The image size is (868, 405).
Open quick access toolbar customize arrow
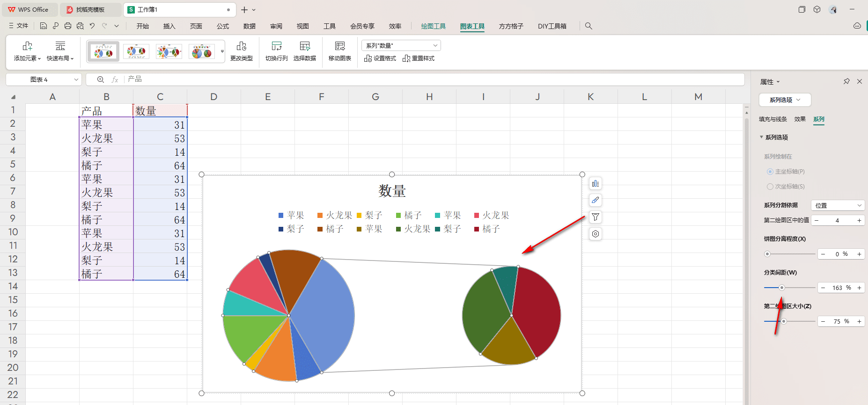tap(117, 26)
